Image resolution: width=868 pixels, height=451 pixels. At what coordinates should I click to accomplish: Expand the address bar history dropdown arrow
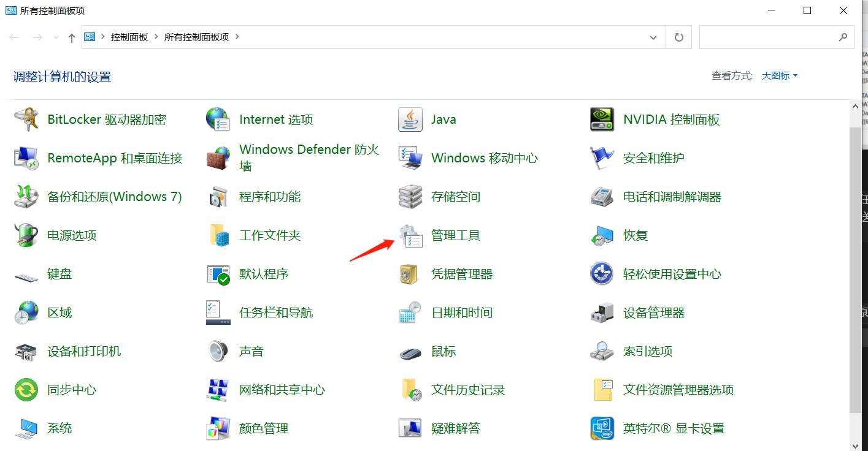[x=653, y=37]
